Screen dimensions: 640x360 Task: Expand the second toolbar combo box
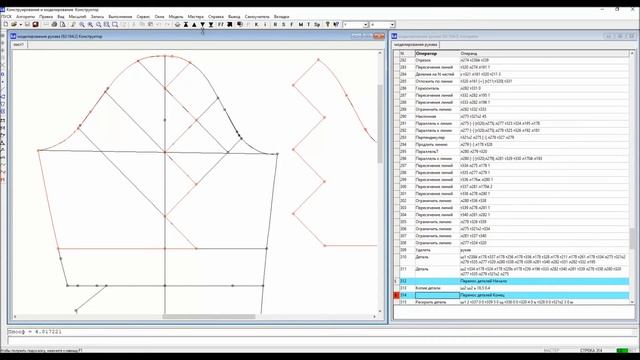[x=392, y=24]
